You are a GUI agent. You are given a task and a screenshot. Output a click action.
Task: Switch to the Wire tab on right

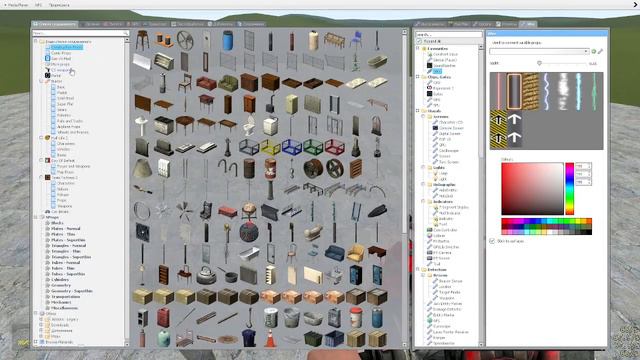[x=528, y=24]
